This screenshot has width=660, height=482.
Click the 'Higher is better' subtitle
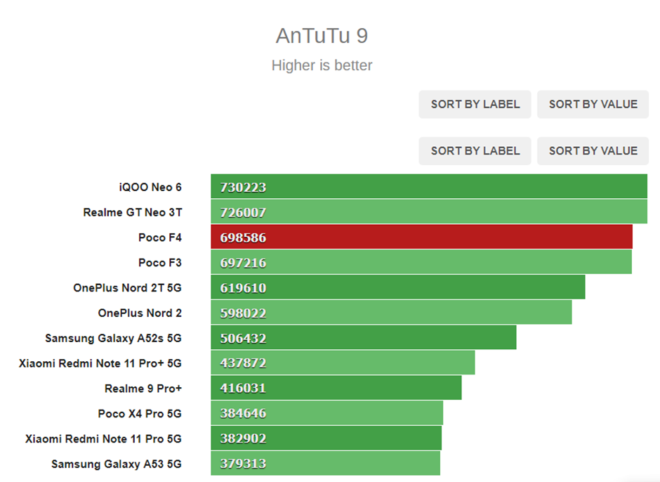click(322, 65)
